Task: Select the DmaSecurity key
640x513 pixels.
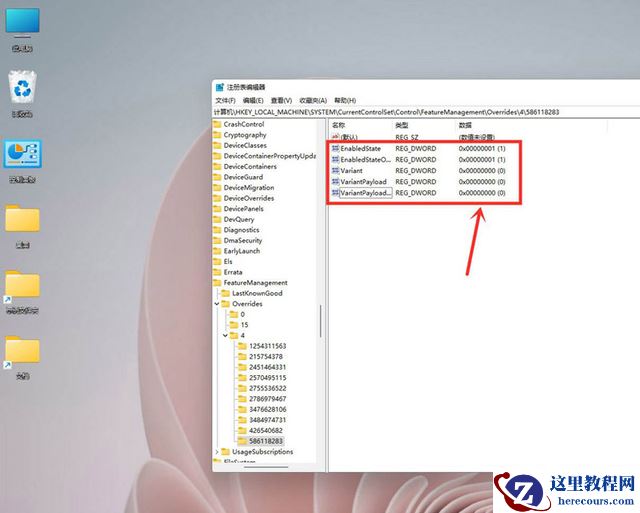Action: pyautogui.click(x=242, y=240)
